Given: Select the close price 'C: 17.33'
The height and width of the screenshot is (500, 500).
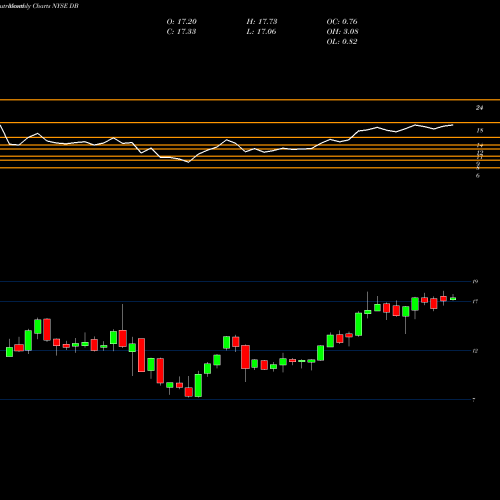Looking at the screenshot, I should [x=181, y=32].
